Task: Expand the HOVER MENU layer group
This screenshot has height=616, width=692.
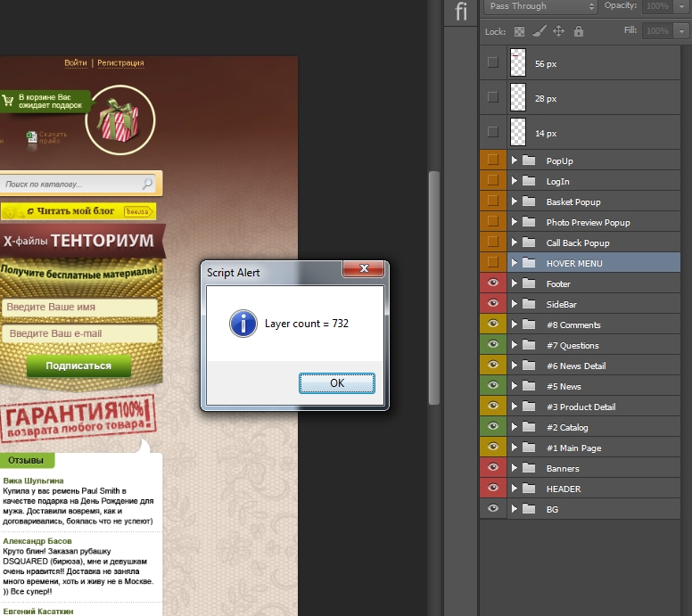Action: 514,264
